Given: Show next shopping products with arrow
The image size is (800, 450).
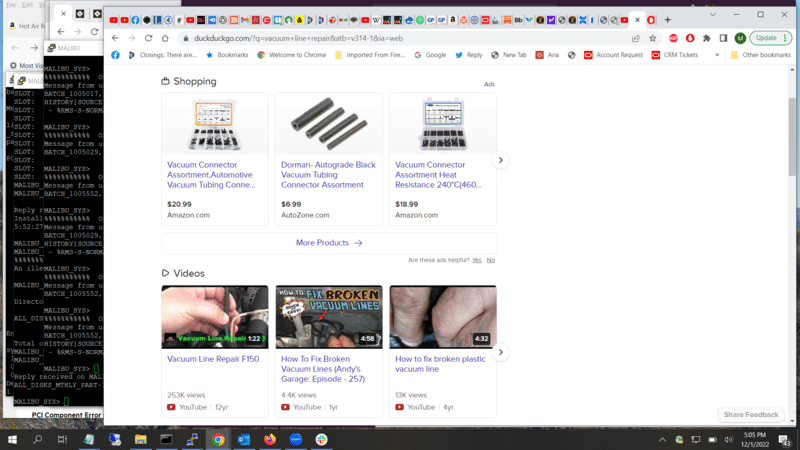Looking at the screenshot, I should pyautogui.click(x=501, y=160).
